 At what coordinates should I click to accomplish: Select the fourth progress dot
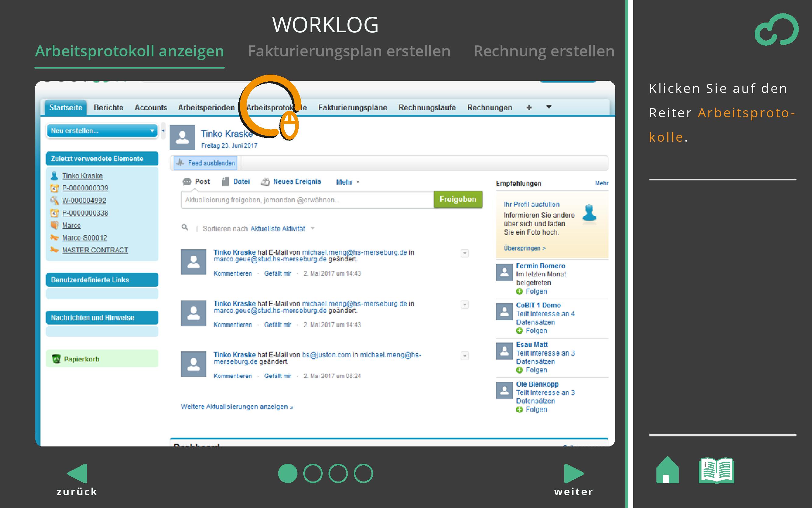(x=363, y=473)
